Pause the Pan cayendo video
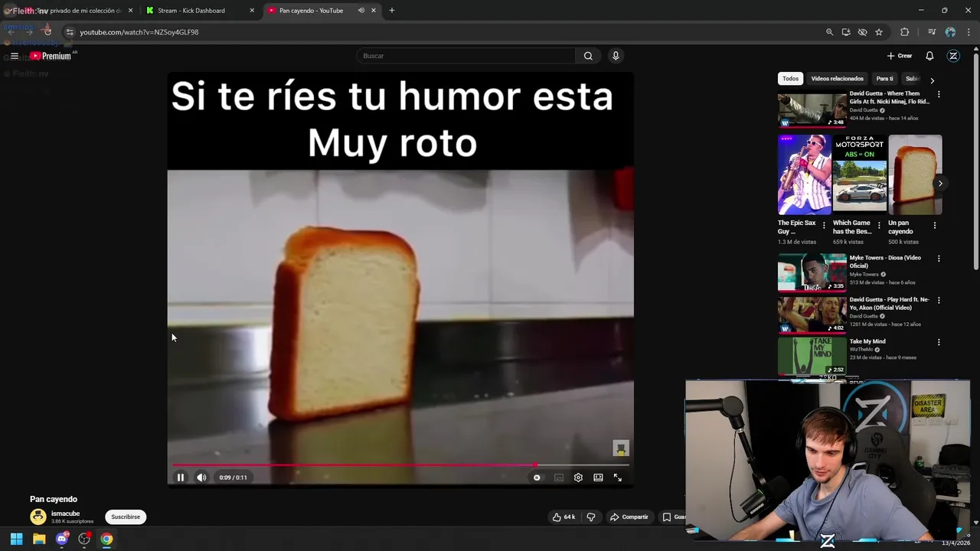Image resolution: width=980 pixels, height=551 pixels. click(x=181, y=478)
